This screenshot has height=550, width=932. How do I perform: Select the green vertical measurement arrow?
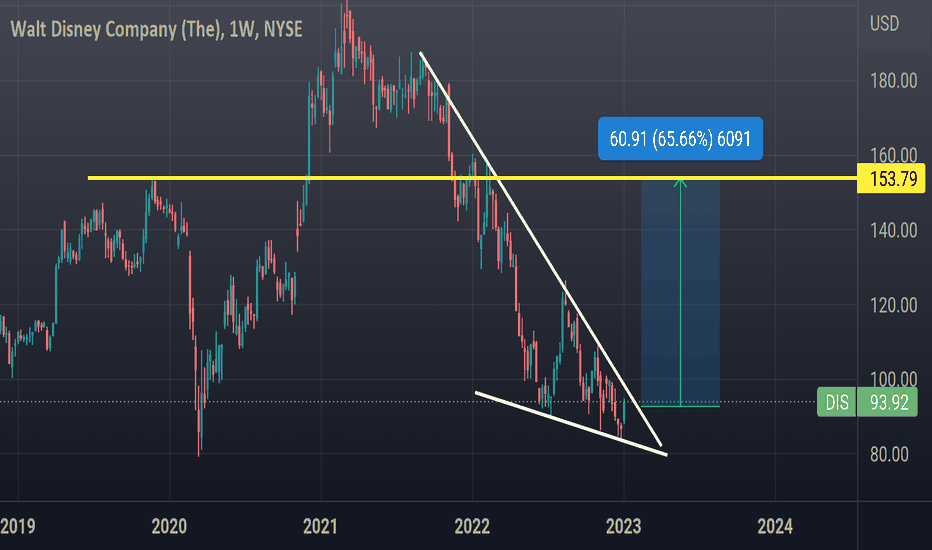680,293
